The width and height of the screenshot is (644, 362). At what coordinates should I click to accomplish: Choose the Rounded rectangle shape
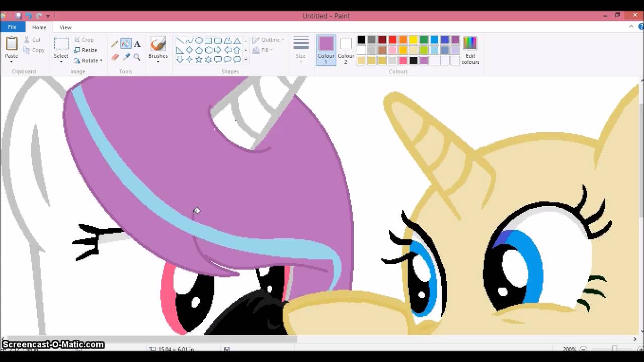coord(218,41)
